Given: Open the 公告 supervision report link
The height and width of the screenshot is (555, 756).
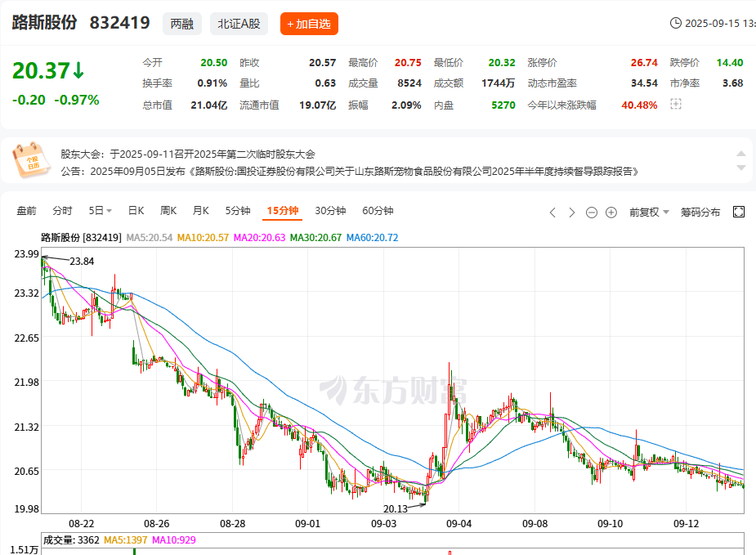Looking at the screenshot, I should coord(350,171).
